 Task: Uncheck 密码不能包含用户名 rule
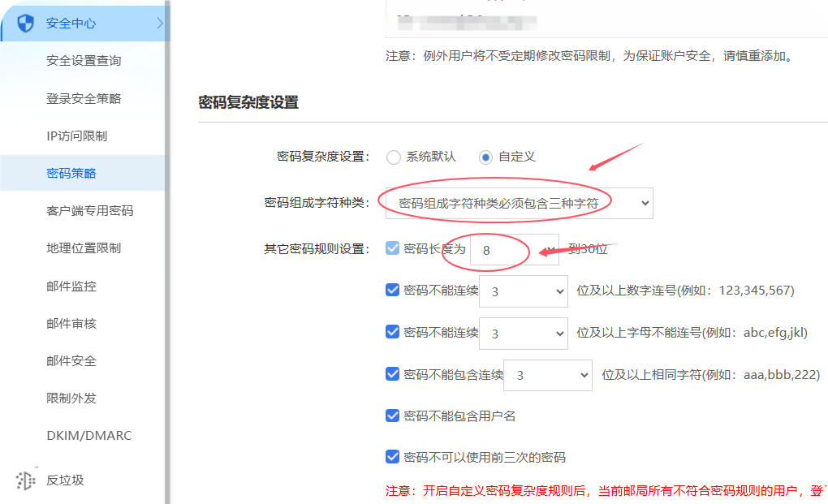pyautogui.click(x=393, y=416)
